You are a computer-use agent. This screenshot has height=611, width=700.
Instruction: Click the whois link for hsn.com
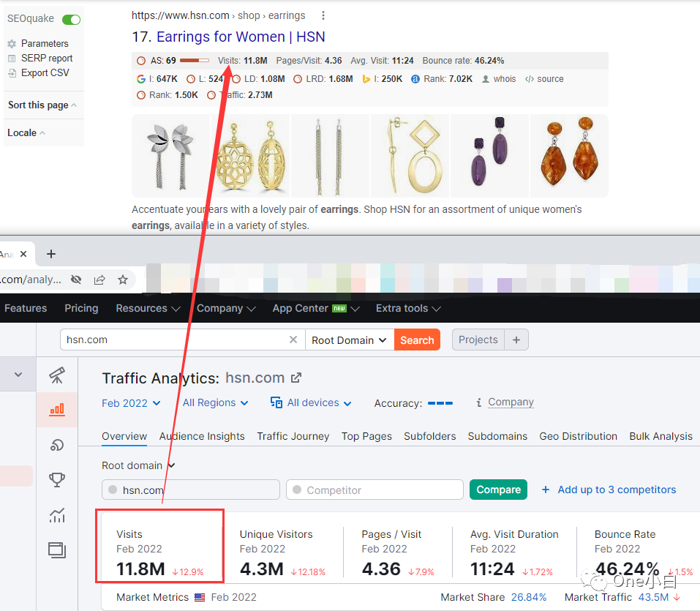504,78
